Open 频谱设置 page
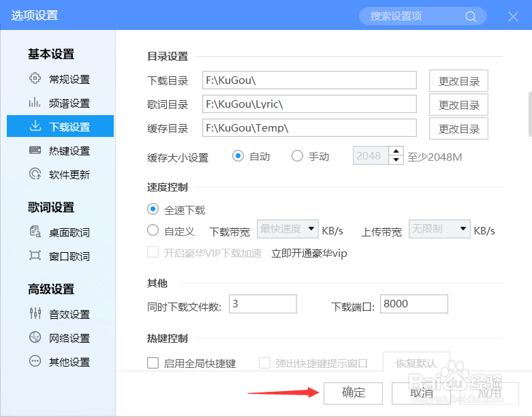Viewport: 532px width, 417px height. pos(61,102)
